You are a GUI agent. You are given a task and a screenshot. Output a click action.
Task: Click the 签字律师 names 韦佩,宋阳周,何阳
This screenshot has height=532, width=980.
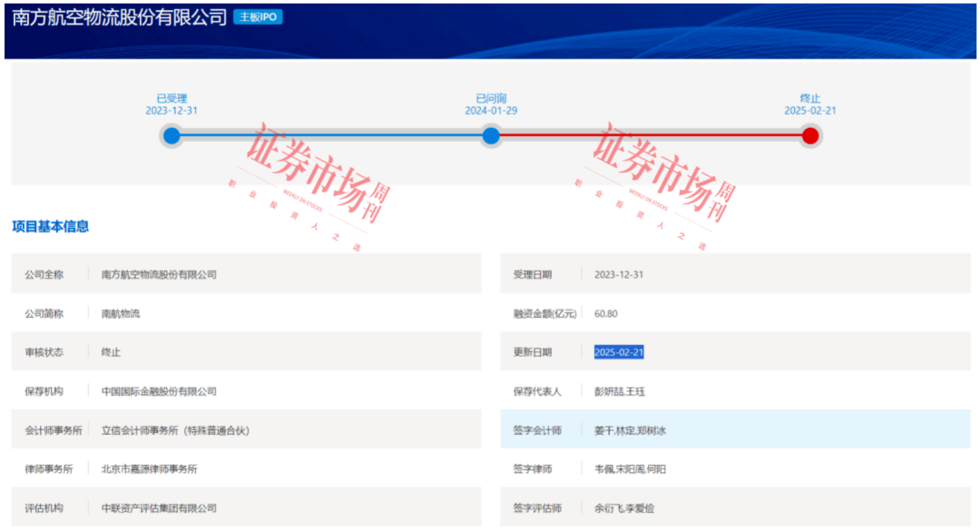coord(630,469)
